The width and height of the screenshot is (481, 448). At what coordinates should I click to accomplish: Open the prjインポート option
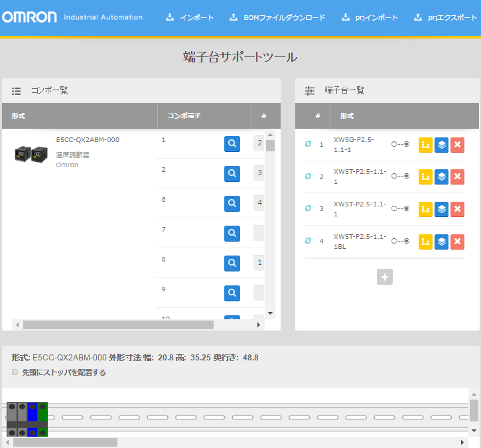pos(370,17)
